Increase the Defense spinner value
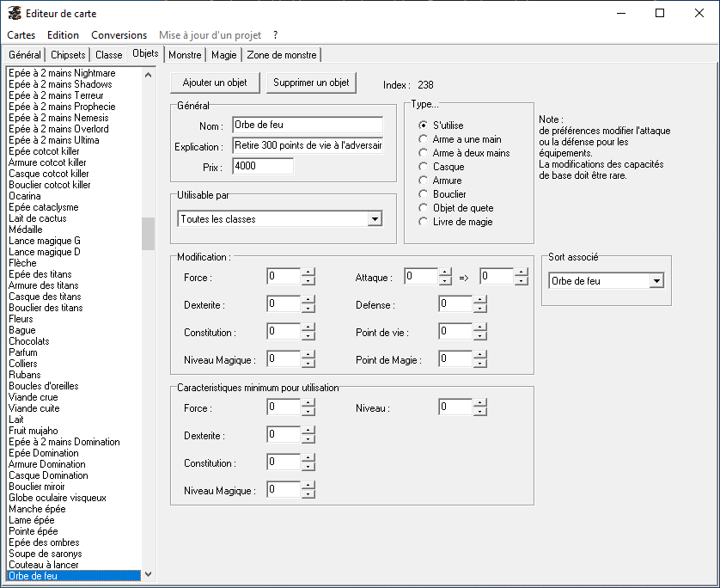Image resolution: width=720 pixels, height=588 pixels. click(479, 300)
